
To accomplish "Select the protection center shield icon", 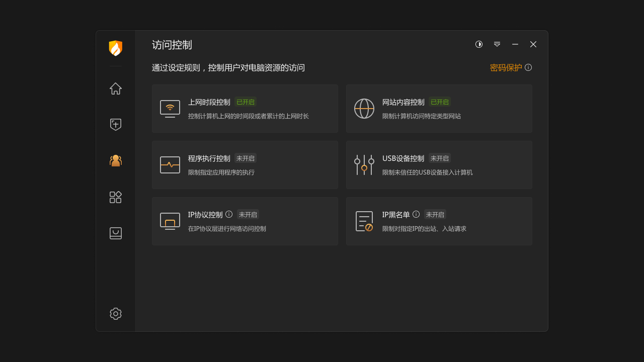I will pyautogui.click(x=115, y=124).
